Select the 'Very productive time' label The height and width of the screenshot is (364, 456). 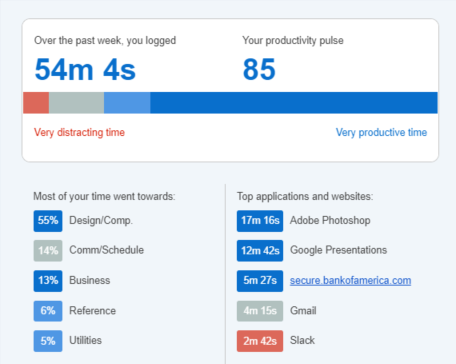point(381,132)
